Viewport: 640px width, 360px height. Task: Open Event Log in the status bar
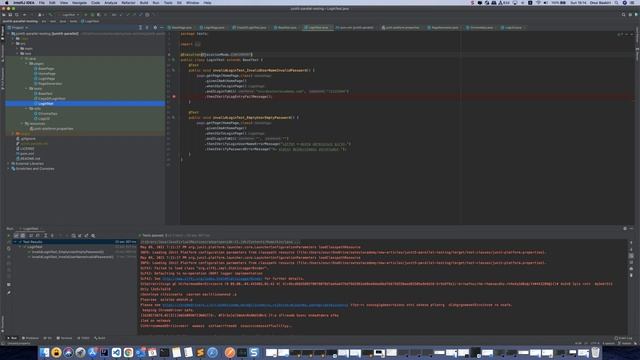pyautogui.click(x=623, y=338)
